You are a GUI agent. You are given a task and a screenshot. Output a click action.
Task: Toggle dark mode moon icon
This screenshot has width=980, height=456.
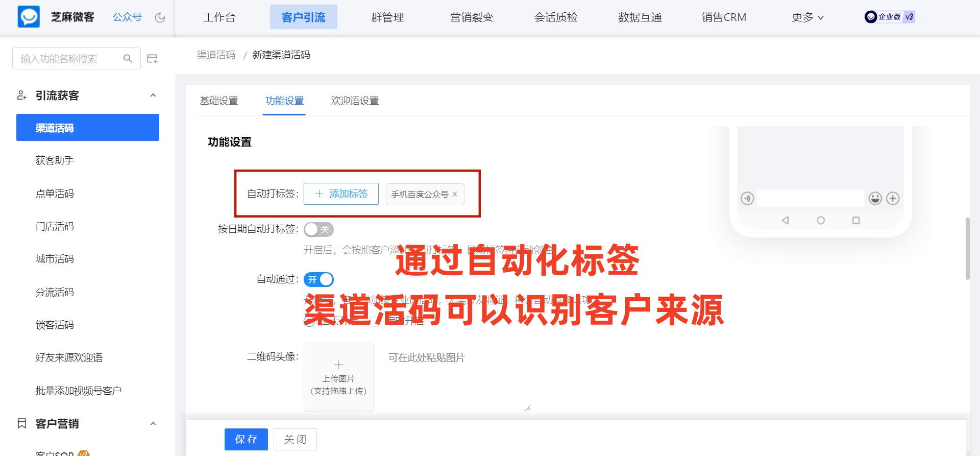[160, 17]
